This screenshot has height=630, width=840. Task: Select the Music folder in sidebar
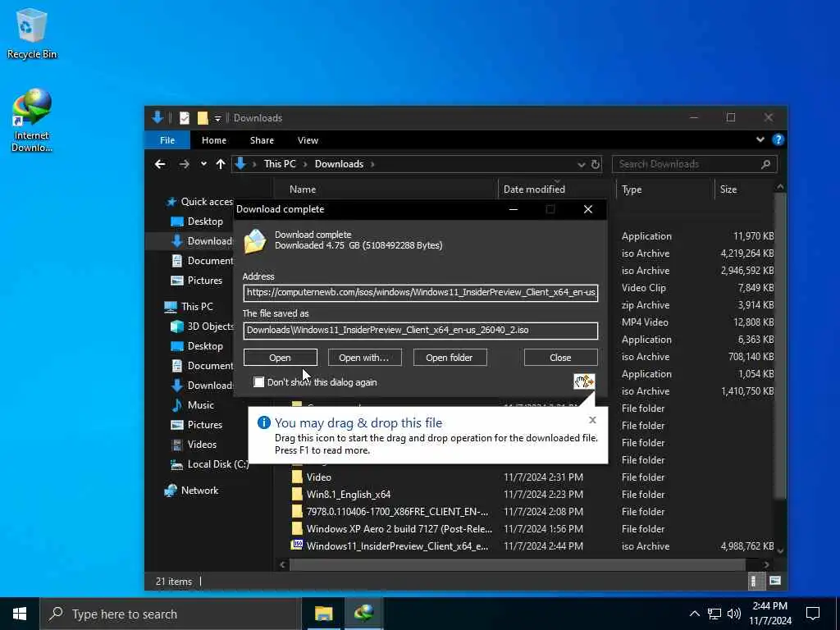click(200, 405)
